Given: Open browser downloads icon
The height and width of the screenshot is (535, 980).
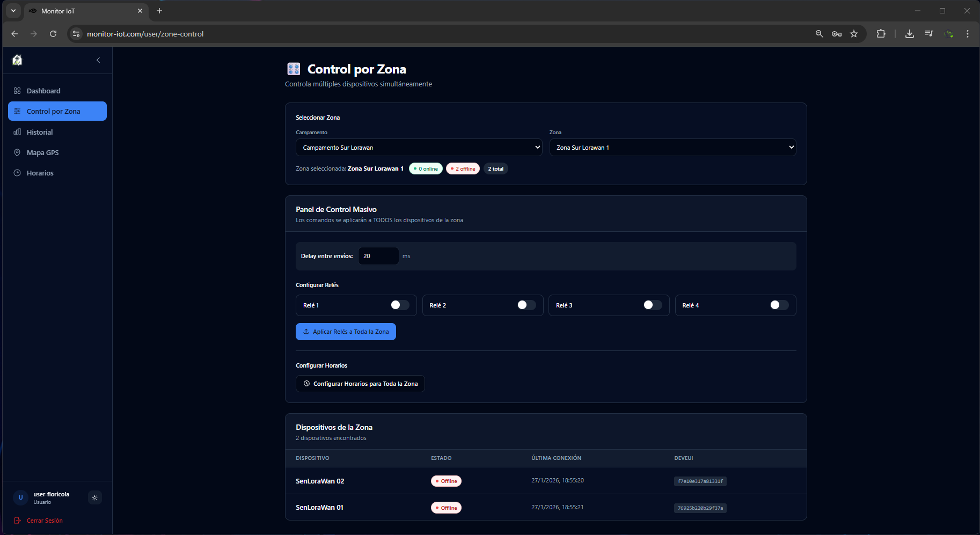Looking at the screenshot, I should coord(909,34).
